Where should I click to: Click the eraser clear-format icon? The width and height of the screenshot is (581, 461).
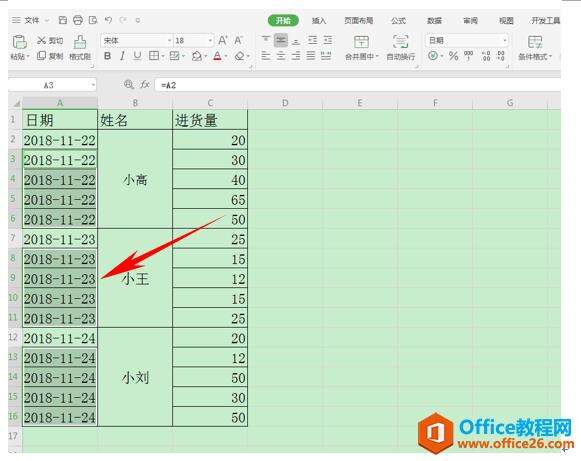tap(240, 56)
